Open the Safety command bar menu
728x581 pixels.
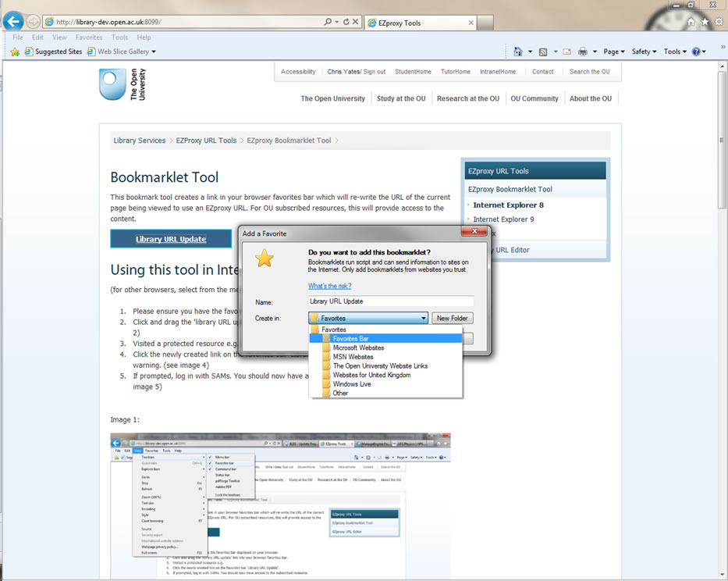point(644,52)
